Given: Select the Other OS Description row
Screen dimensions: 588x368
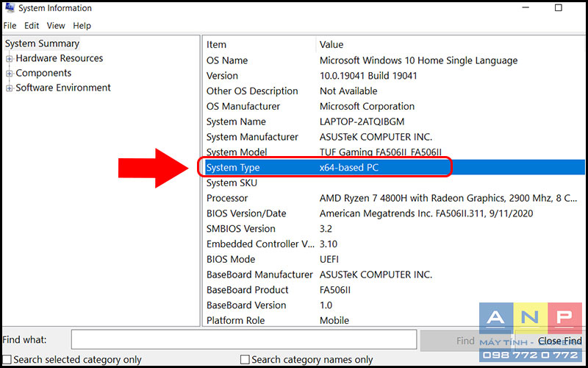Looking at the screenshot, I should coord(394,91).
